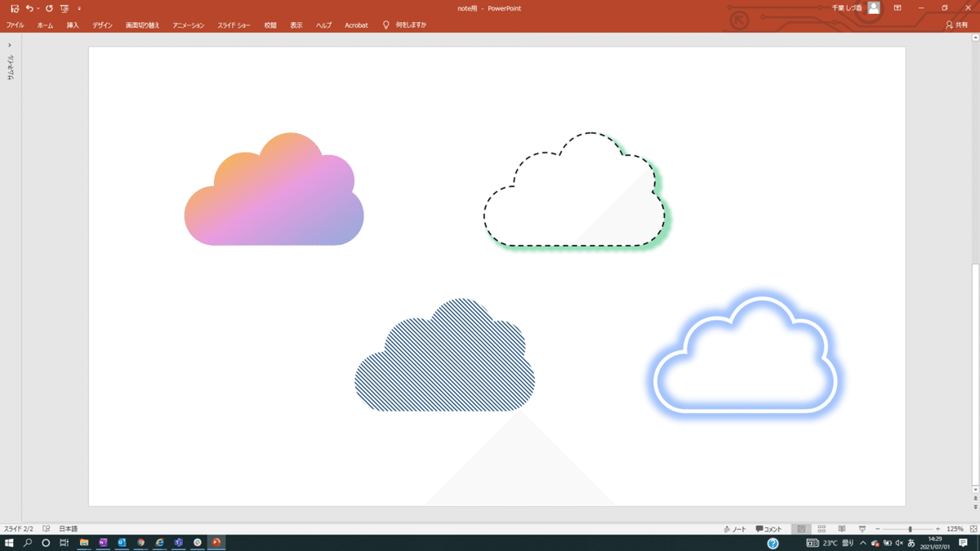Open the アニメーション tab

(189, 25)
